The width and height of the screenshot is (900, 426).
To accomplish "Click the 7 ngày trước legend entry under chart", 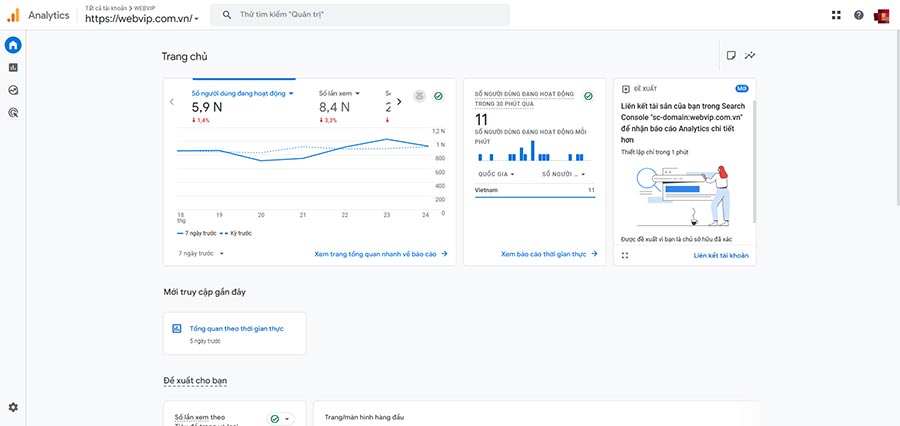I will coord(195,234).
